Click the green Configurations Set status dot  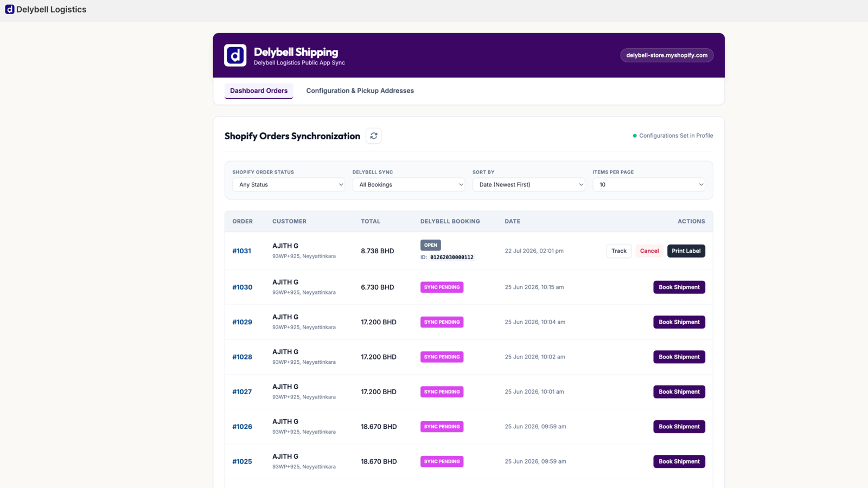[x=635, y=136]
